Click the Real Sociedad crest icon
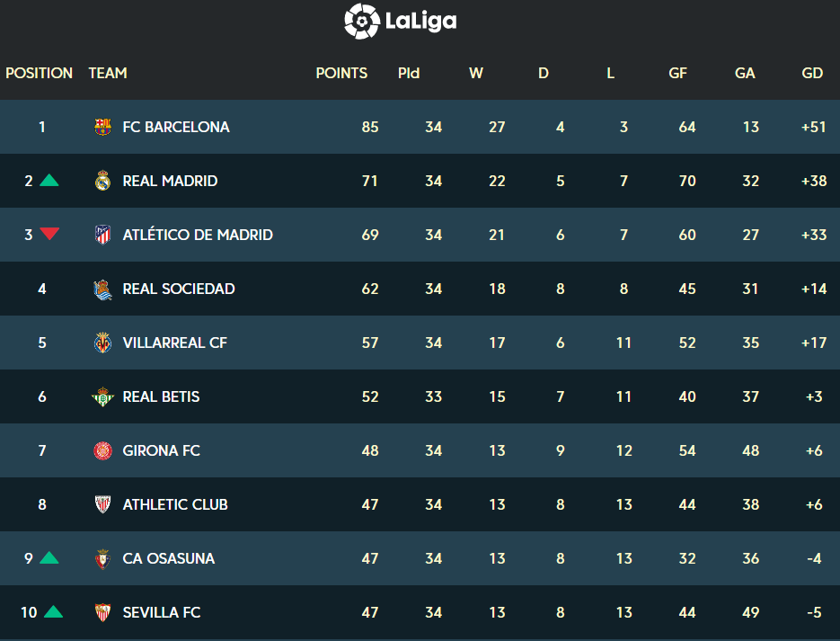840x641 pixels. point(102,289)
